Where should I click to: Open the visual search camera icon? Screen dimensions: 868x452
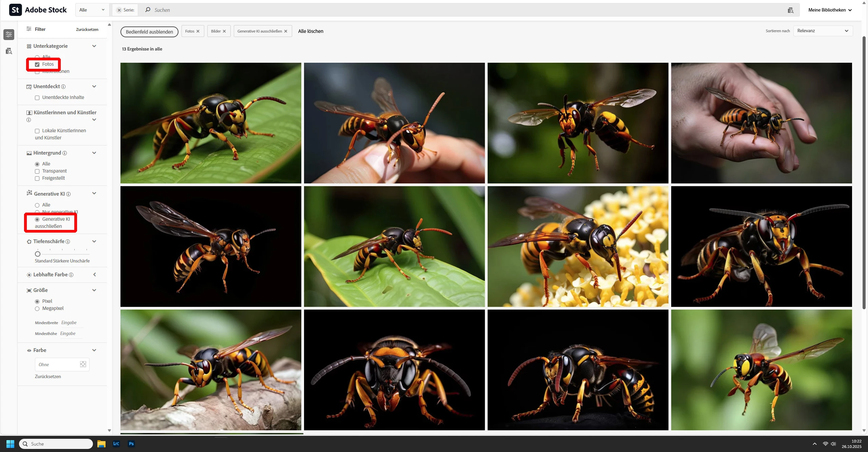point(790,10)
